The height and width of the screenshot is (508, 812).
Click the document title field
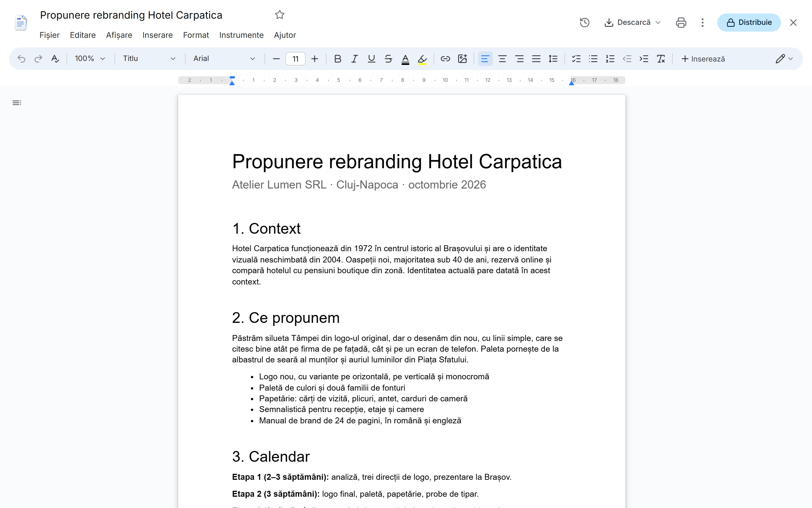click(131, 15)
